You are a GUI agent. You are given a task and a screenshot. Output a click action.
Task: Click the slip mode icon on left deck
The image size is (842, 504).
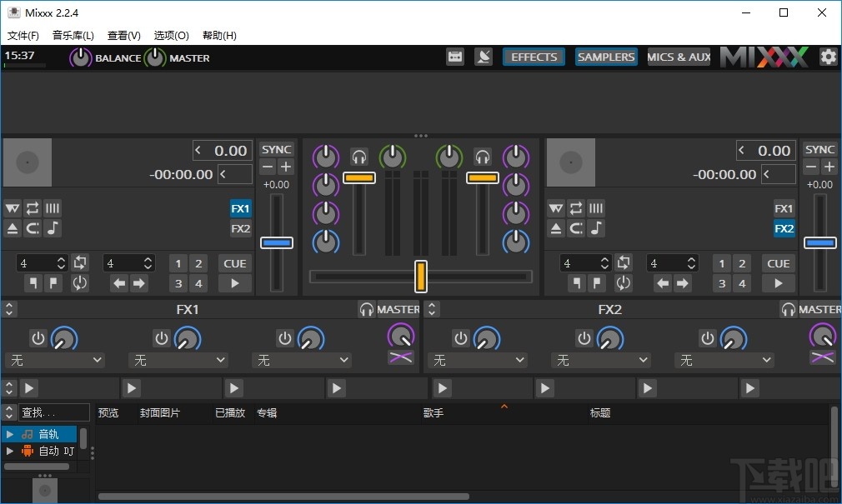[12, 208]
